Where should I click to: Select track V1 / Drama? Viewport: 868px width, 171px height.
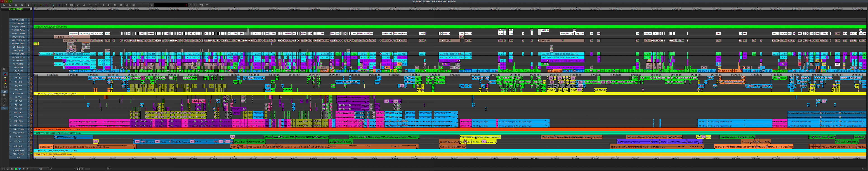18,71
